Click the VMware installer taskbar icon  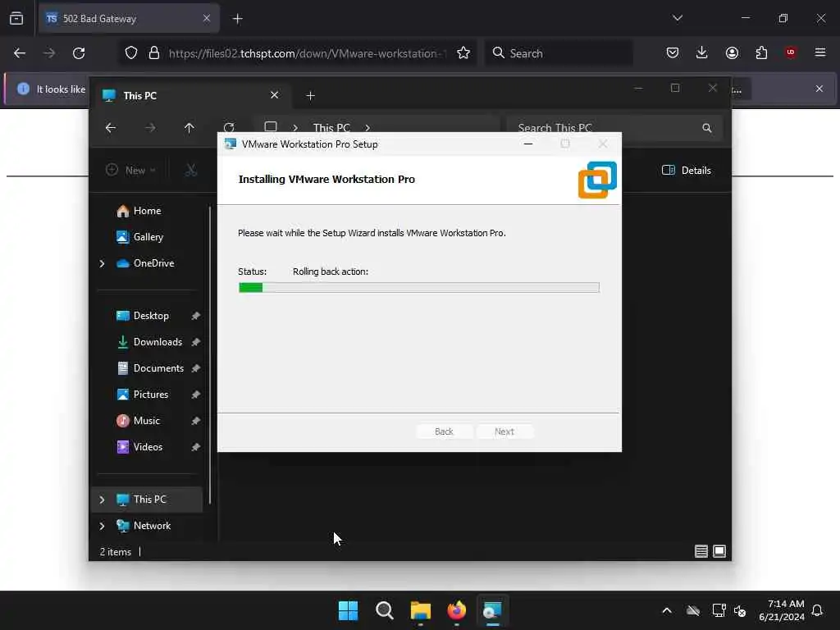(x=492, y=610)
